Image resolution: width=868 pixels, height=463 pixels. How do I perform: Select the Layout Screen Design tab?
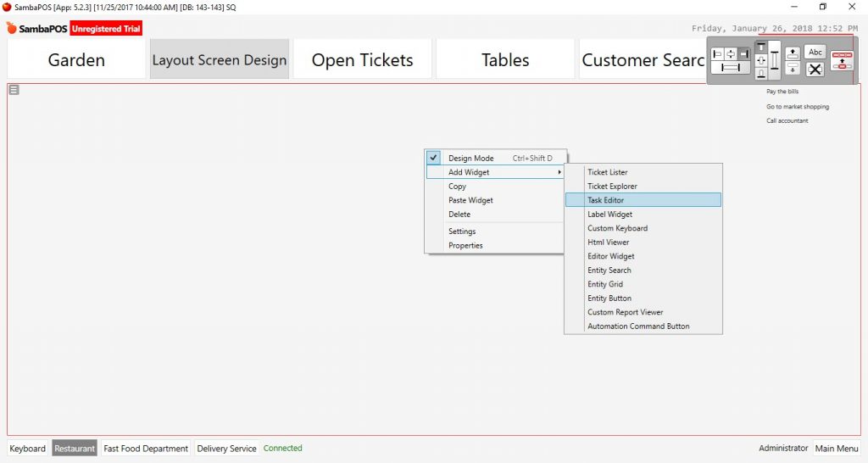coord(220,59)
